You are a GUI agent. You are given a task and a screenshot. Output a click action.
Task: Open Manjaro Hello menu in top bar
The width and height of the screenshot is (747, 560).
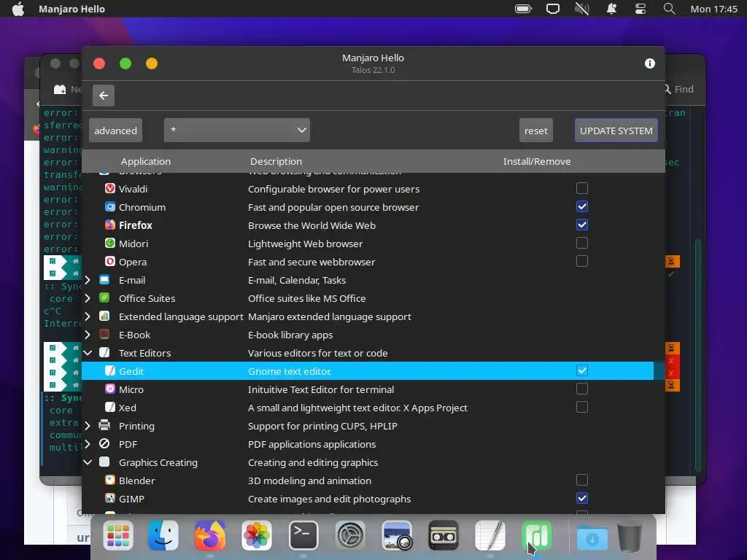pos(72,9)
